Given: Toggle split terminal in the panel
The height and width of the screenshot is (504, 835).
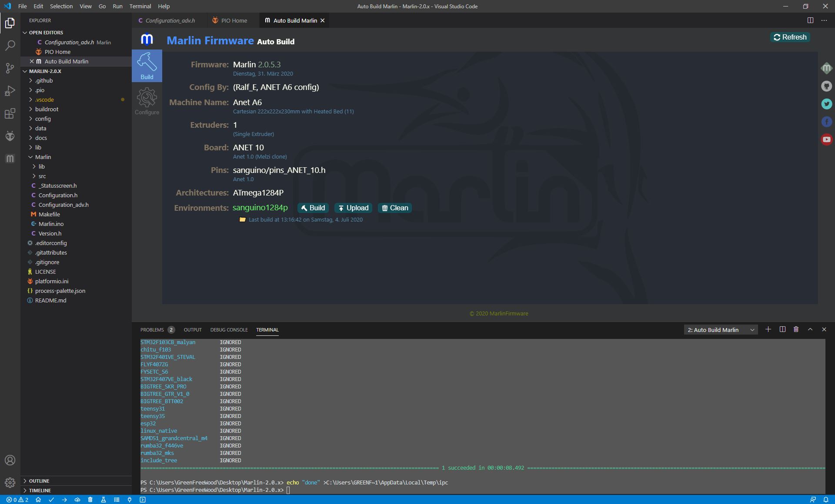Looking at the screenshot, I should click(x=782, y=329).
